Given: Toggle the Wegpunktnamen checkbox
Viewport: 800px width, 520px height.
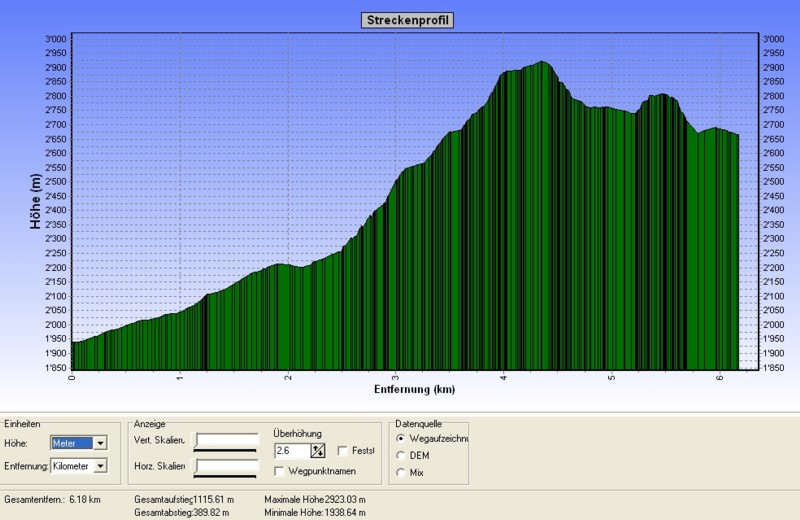Looking at the screenshot, I should 280,471.
